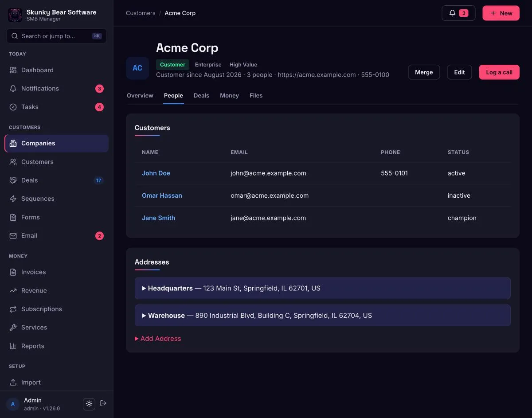
Task: Expand the Warehouse address
Action: point(323,316)
